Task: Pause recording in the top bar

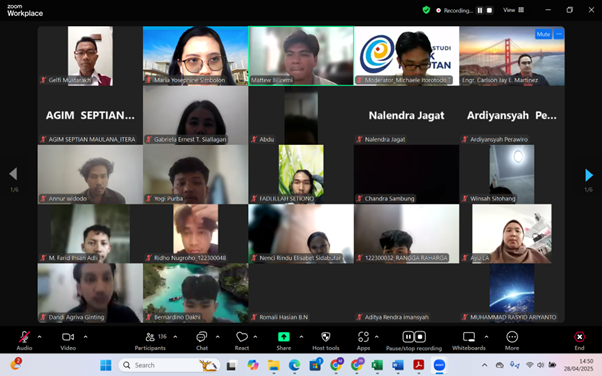Action: [480, 10]
